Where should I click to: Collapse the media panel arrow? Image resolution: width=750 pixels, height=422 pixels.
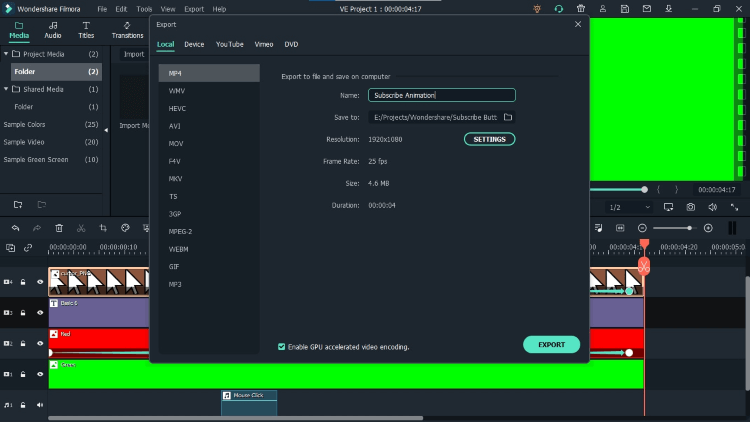click(x=106, y=130)
